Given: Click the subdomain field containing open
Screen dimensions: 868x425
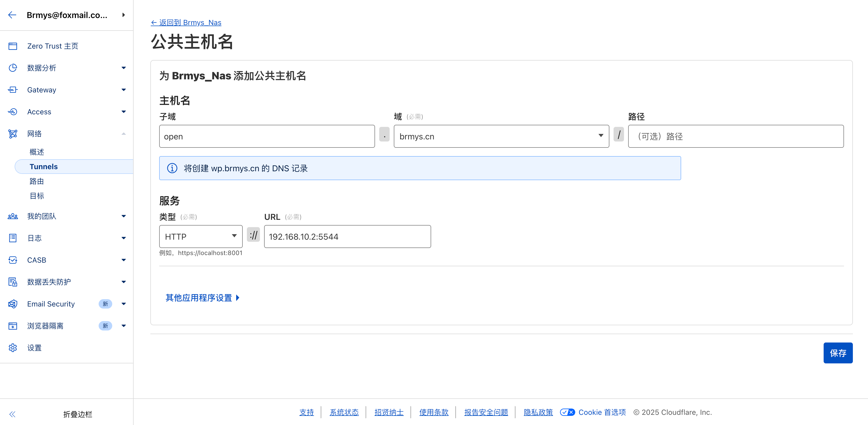Looking at the screenshot, I should coord(266,137).
